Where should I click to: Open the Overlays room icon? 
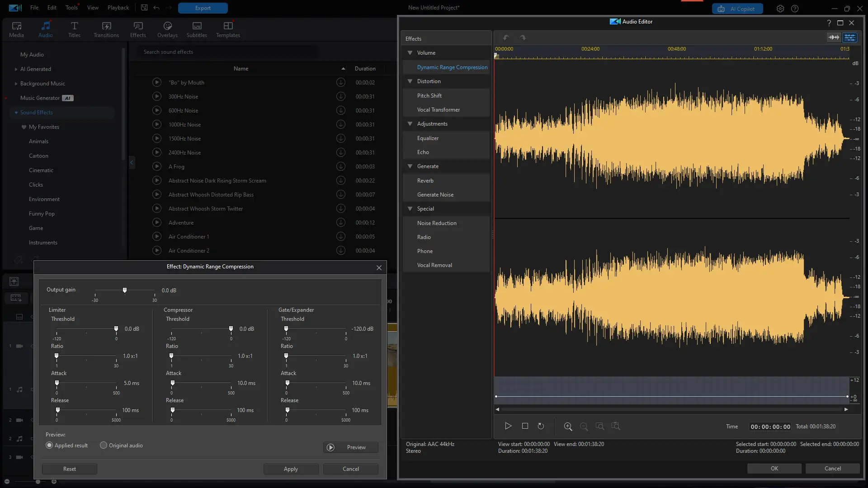(x=167, y=30)
